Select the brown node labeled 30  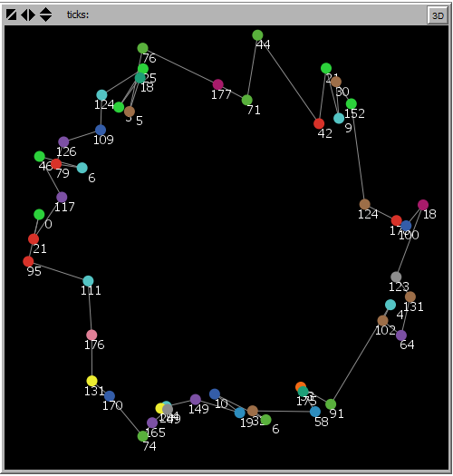(x=336, y=82)
